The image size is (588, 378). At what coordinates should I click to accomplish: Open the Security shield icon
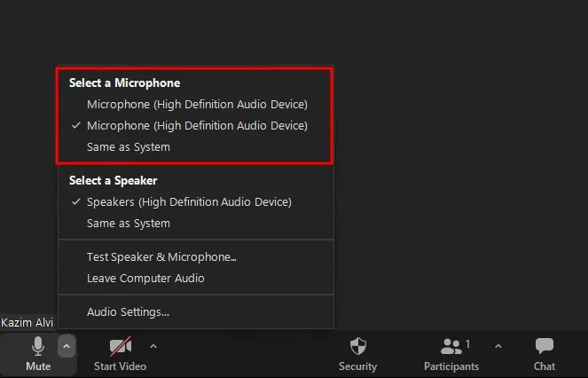click(x=357, y=346)
